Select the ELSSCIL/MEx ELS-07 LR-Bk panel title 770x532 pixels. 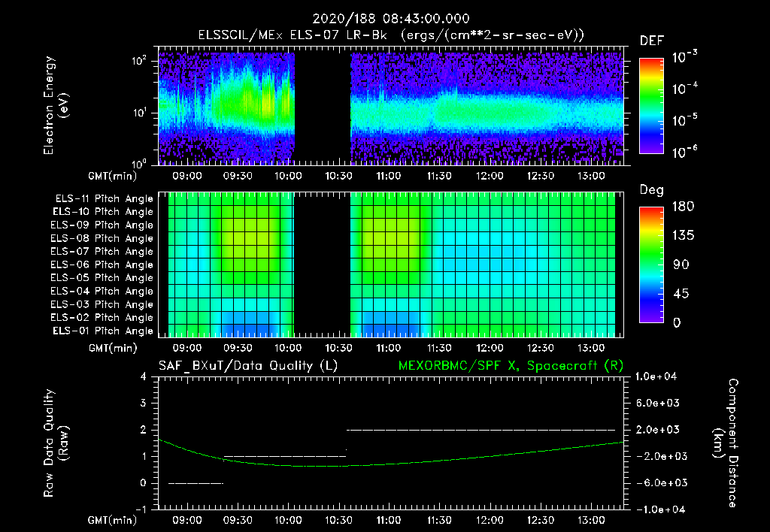click(391, 35)
